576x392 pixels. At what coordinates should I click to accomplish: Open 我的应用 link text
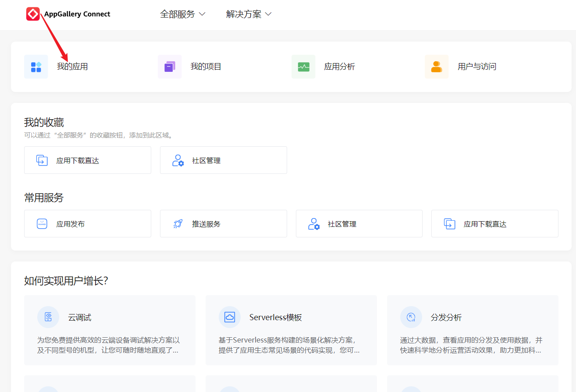(72, 67)
